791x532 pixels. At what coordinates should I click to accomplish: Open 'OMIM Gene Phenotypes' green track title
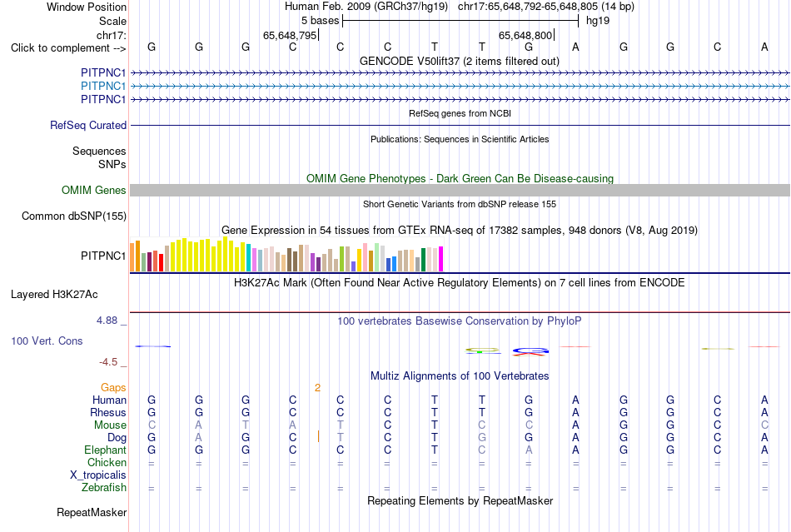tap(460, 178)
